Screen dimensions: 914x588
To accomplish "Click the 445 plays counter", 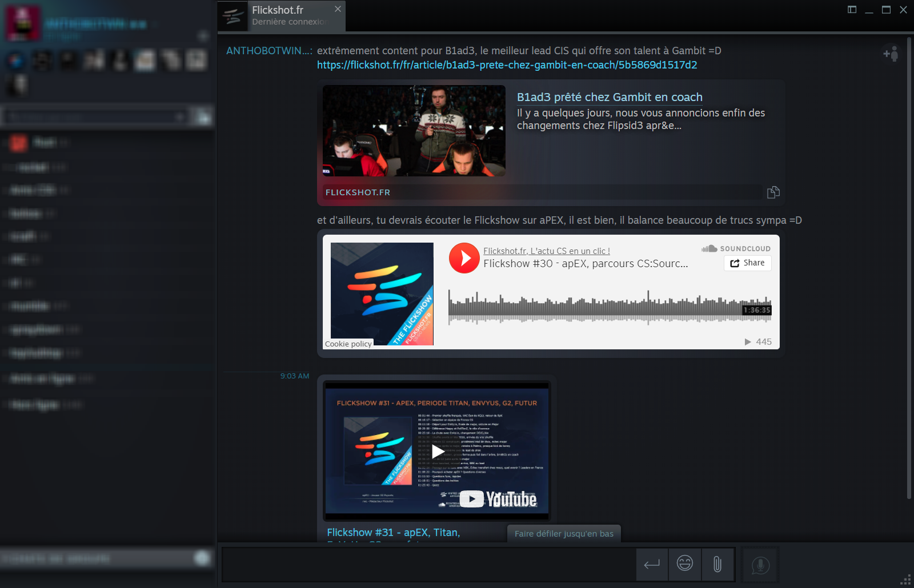I will pos(758,341).
